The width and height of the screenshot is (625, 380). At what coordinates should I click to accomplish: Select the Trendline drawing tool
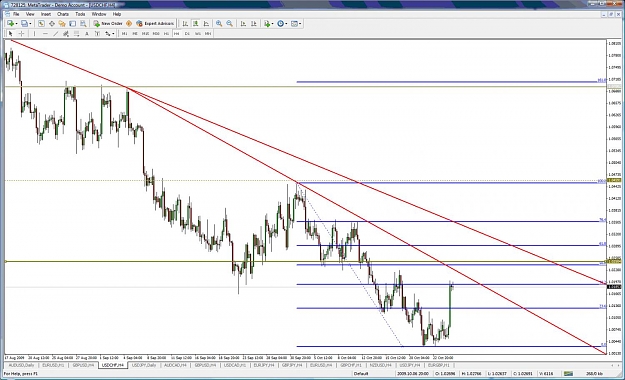pos(56,33)
